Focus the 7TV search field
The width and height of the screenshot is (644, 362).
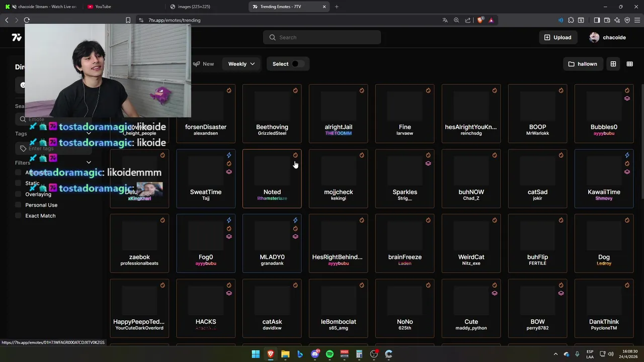[322, 37]
